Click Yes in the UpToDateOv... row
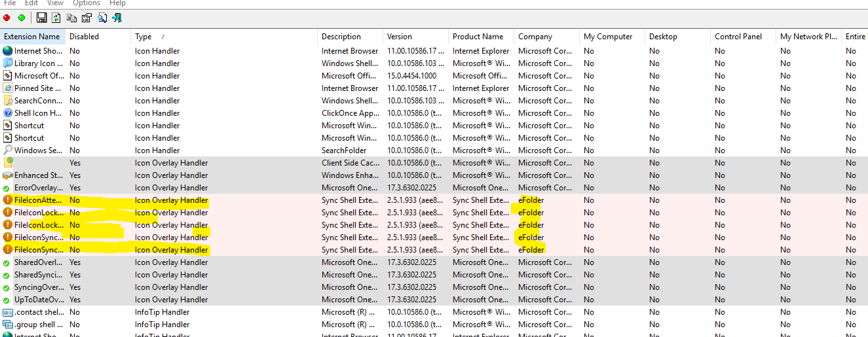This screenshot has height=337, width=868. pyautogui.click(x=75, y=300)
